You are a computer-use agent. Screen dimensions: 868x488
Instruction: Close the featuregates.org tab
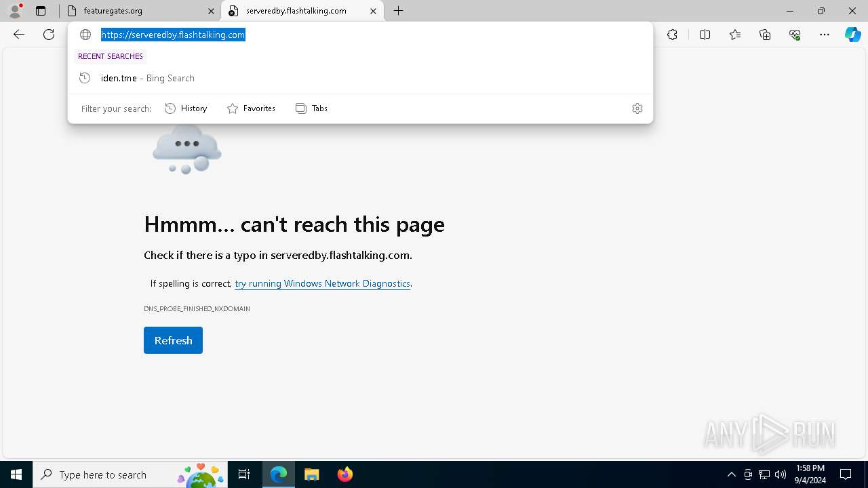coord(211,11)
